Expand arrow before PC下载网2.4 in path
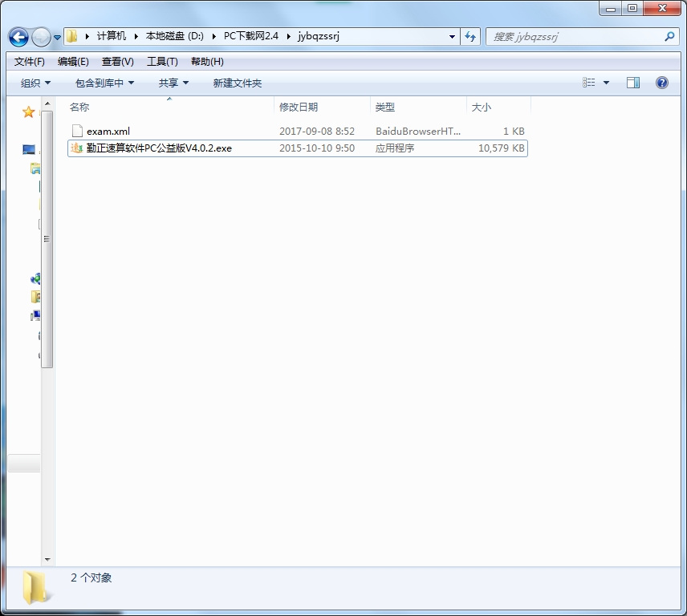This screenshot has height=616, width=687. pyautogui.click(x=214, y=37)
